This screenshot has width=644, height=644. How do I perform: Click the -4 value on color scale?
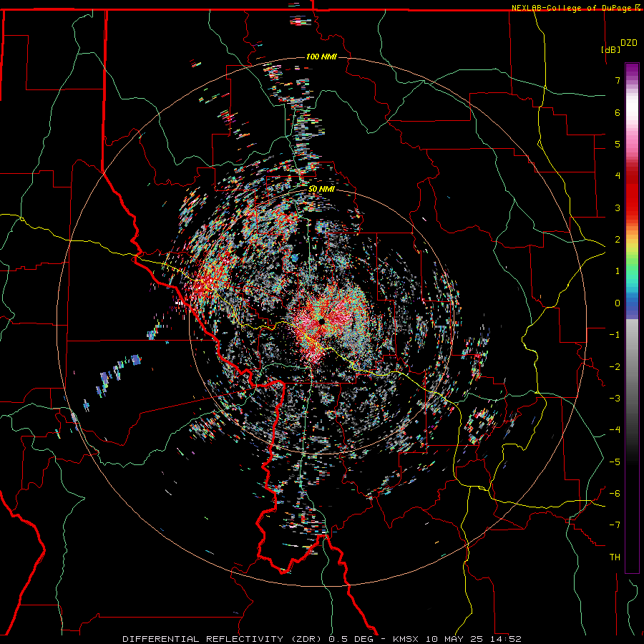(615, 430)
